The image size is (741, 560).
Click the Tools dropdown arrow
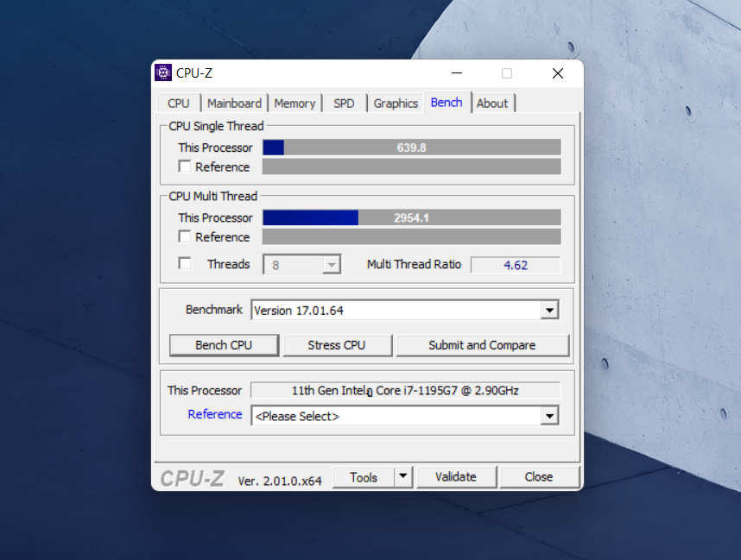click(403, 476)
